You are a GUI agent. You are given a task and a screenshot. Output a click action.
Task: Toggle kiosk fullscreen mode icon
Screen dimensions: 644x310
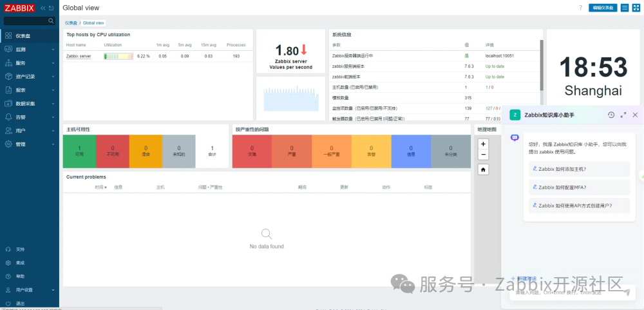click(636, 8)
